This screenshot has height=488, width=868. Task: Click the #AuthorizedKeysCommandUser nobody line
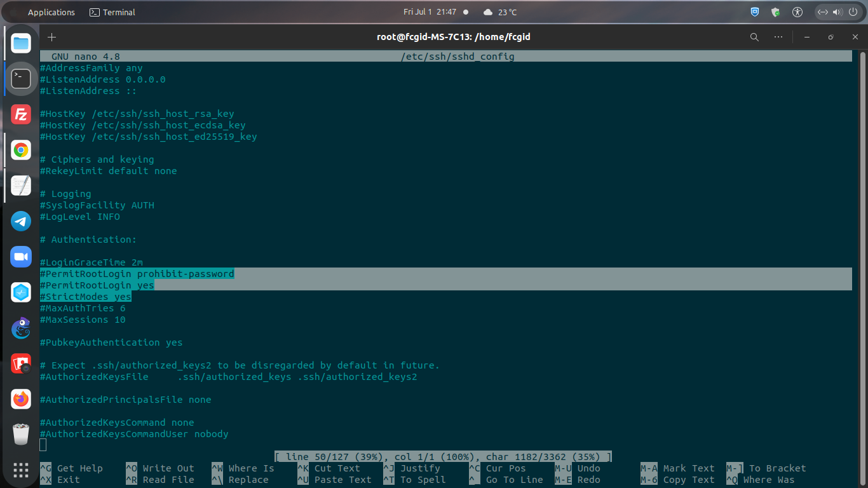134,434
